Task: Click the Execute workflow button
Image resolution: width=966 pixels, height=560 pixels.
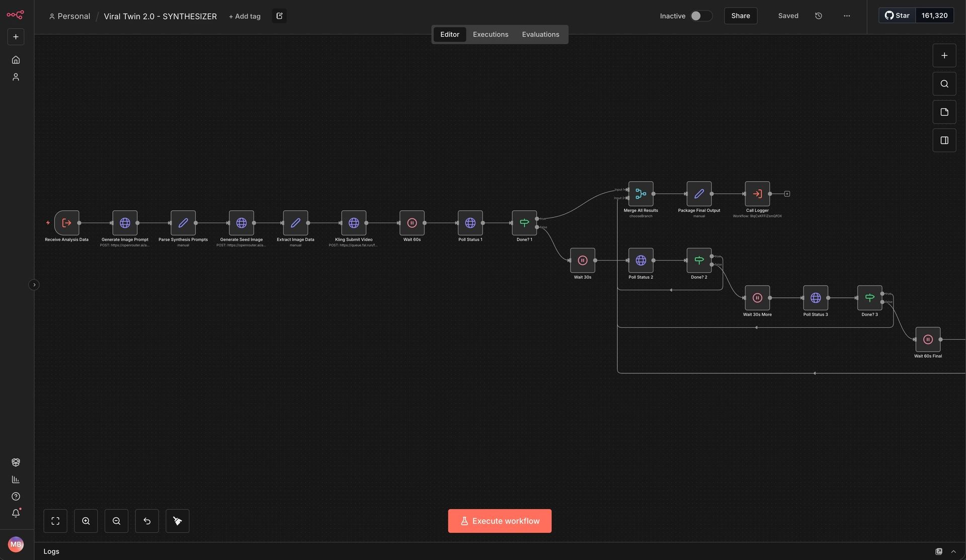Action: pyautogui.click(x=499, y=521)
